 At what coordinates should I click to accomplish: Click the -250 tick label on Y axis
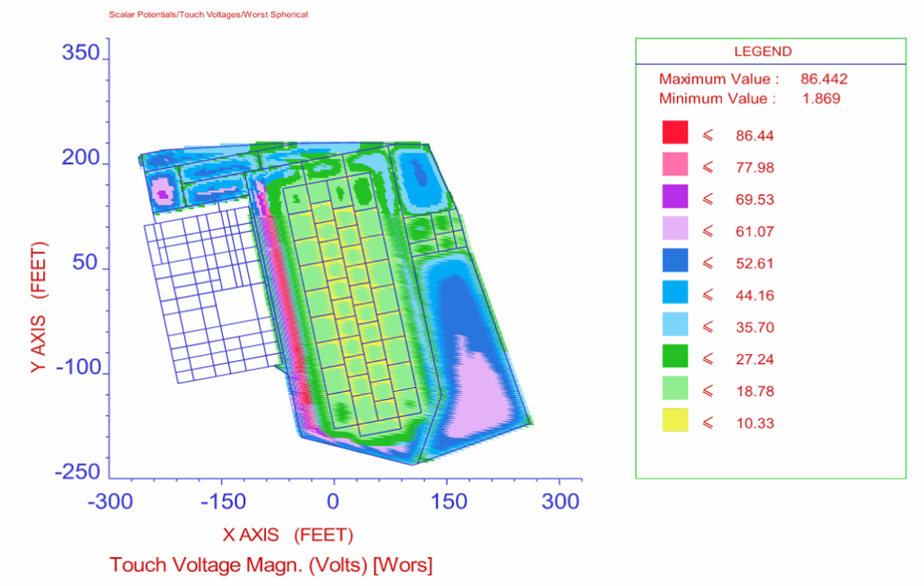[79, 470]
